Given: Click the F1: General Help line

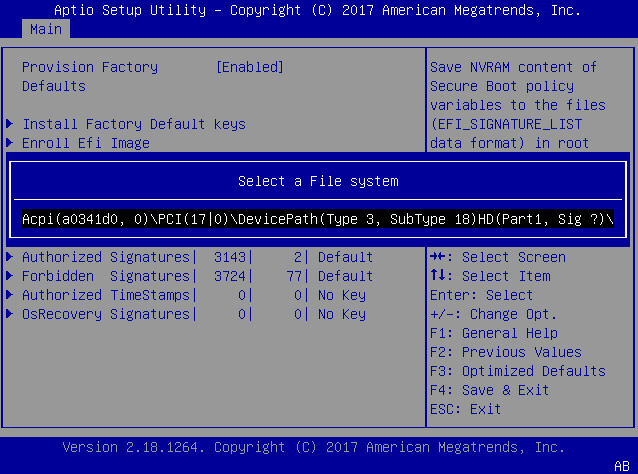Looking at the screenshot, I should pos(494,334).
